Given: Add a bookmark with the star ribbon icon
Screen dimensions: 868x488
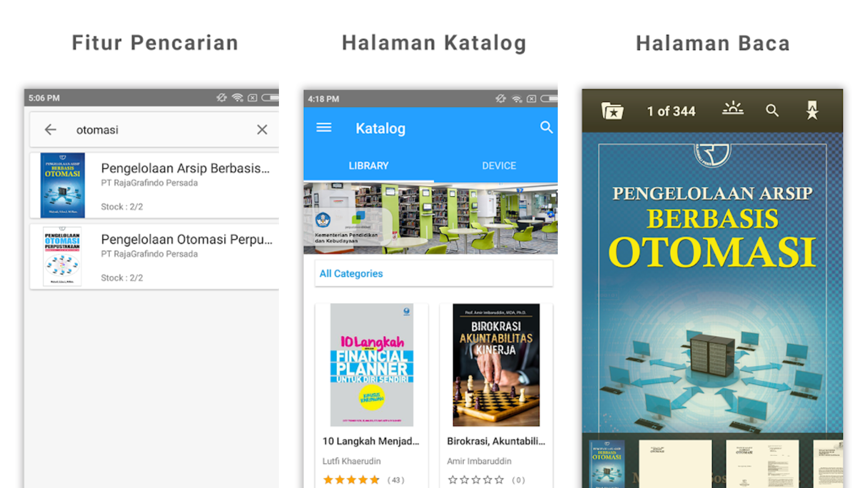Looking at the screenshot, I should pyautogui.click(x=812, y=110).
